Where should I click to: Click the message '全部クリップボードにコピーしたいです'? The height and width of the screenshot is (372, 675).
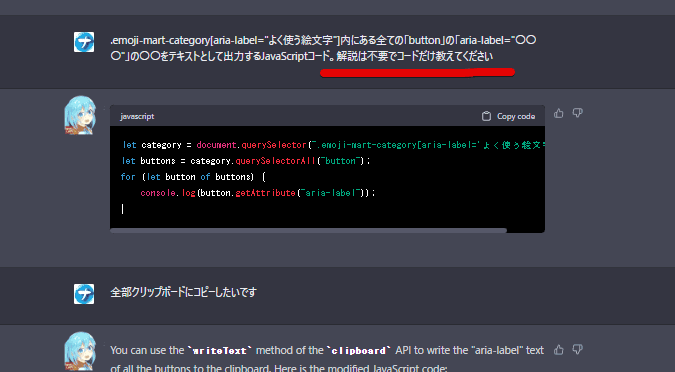(183, 292)
